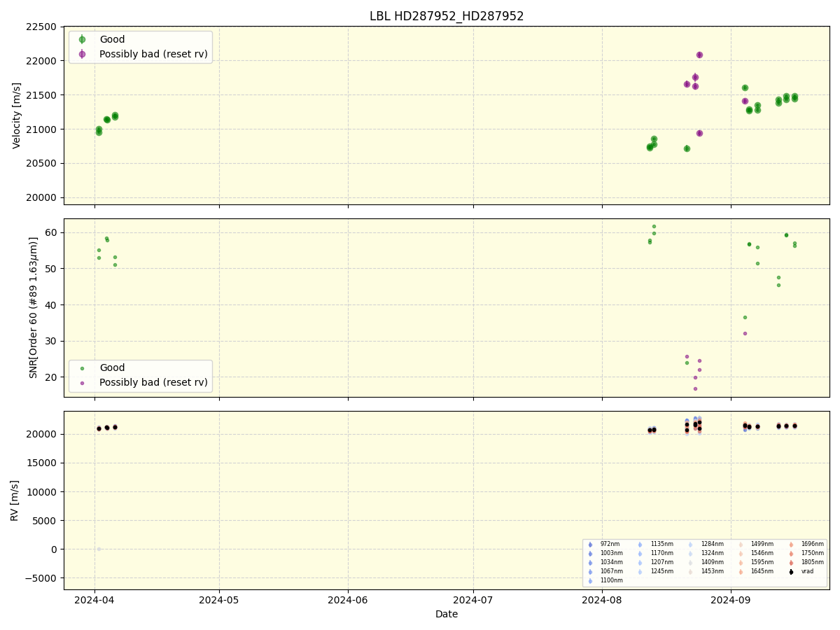
Task: Click the '60' SNR tick label
Action: [x=51, y=232]
